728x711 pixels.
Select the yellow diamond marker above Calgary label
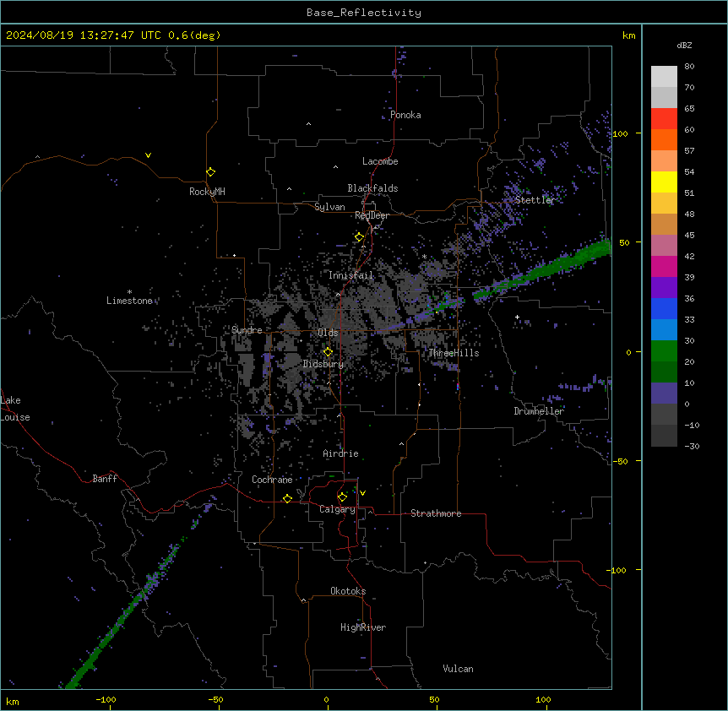pos(342,497)
